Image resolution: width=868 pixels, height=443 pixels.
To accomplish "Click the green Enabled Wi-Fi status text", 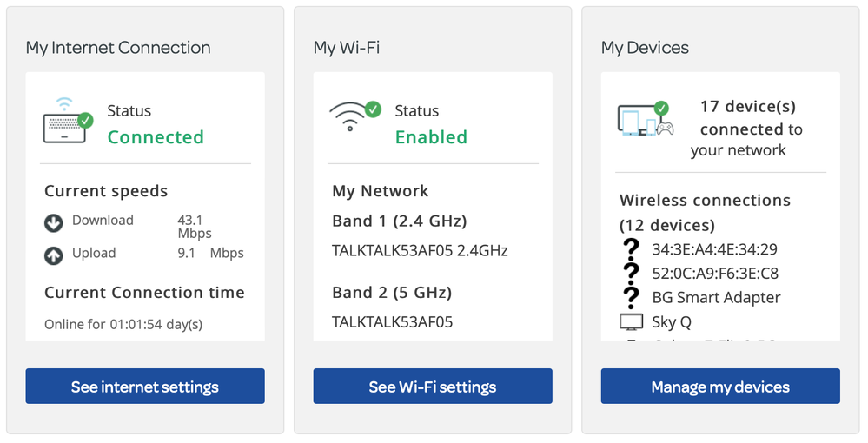I will (431, 137).
